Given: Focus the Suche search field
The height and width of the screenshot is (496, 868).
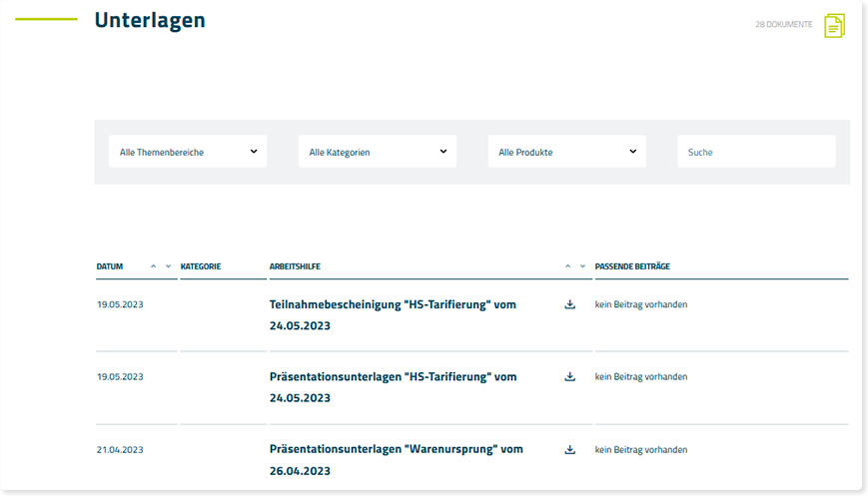Looking at the screenshot, I should [x=756, y=152].
